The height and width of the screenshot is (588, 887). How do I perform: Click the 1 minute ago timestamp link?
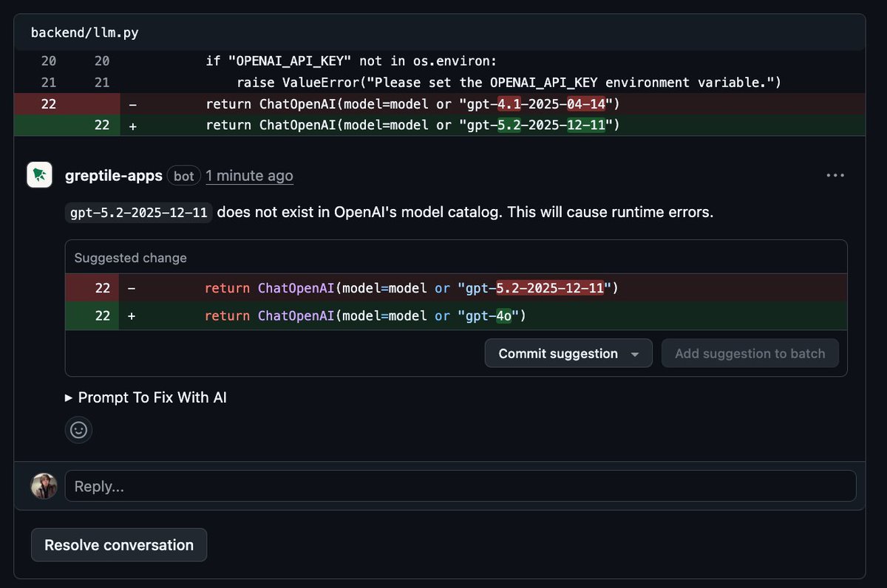(249, 176)
